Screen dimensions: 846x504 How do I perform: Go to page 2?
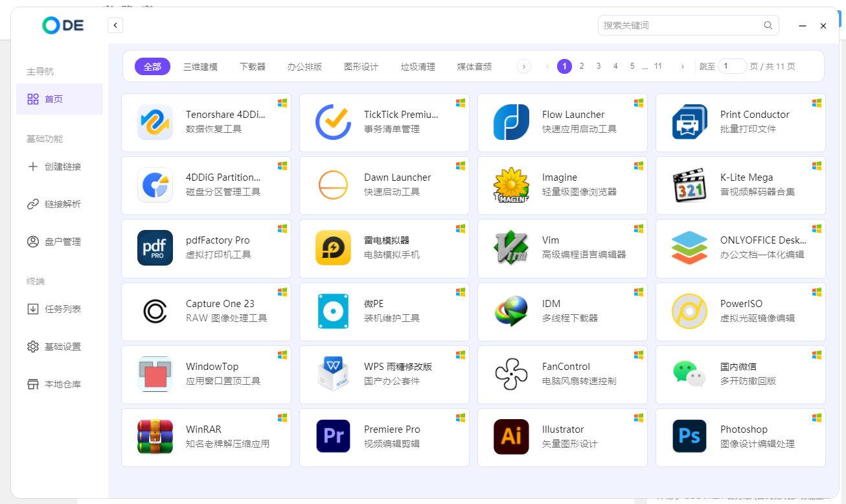point(582,66)
